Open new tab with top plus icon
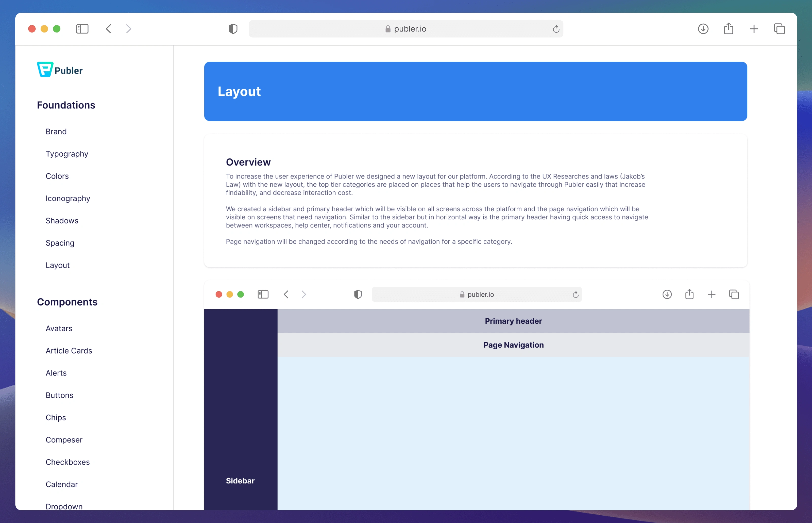 (x=754, y=29)
